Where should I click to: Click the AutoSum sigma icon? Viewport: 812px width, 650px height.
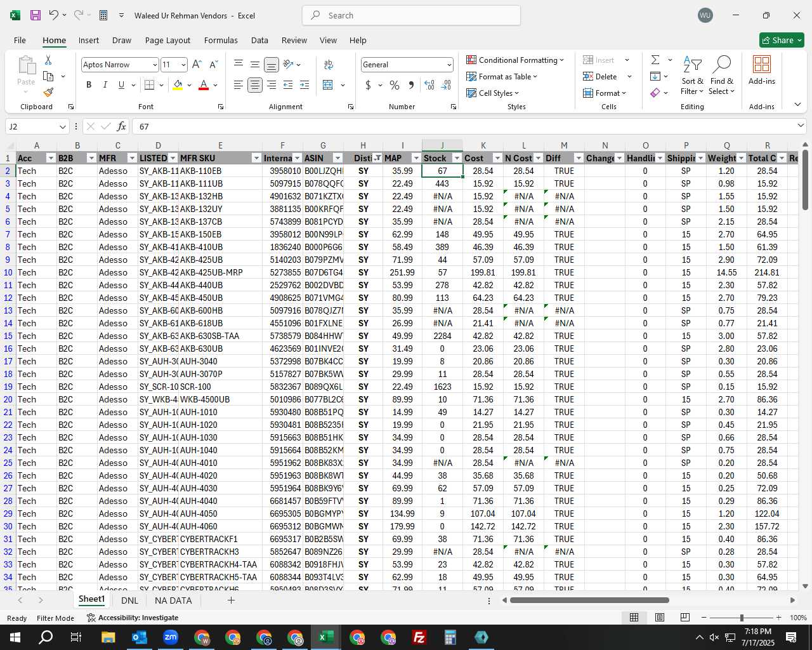tap(655, 60)
